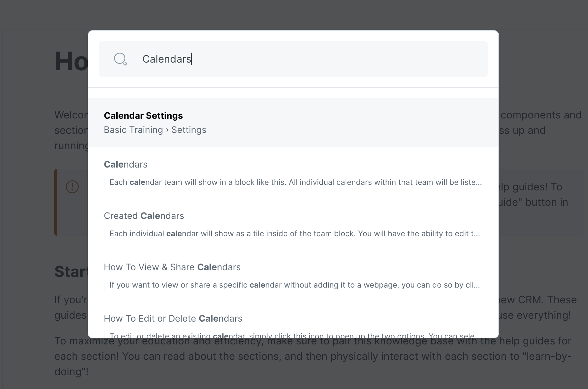Click Basic Training in the result breadcrumb
The height and width of the screenshot is (389, 588).
tap(133, 130)
